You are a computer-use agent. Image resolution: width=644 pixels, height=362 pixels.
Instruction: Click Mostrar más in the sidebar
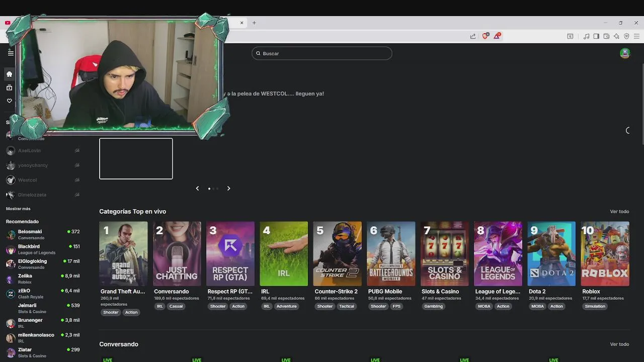(18, 209)
